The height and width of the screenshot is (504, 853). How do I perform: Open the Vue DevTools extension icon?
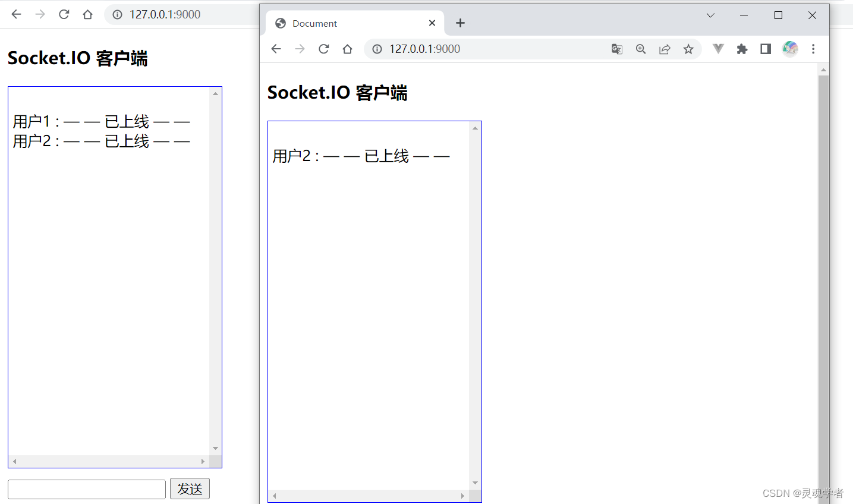pos(718,49)
